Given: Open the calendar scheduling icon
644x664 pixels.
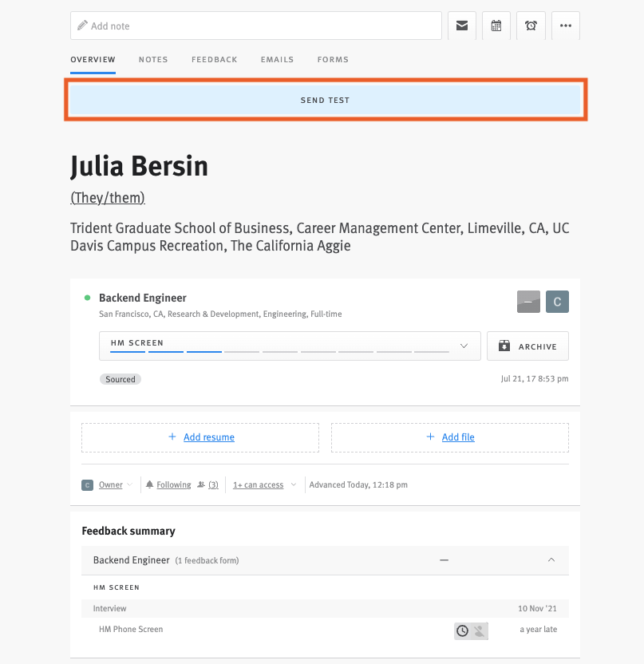Looking at the screenshot, I should click(x=496, y=26).
